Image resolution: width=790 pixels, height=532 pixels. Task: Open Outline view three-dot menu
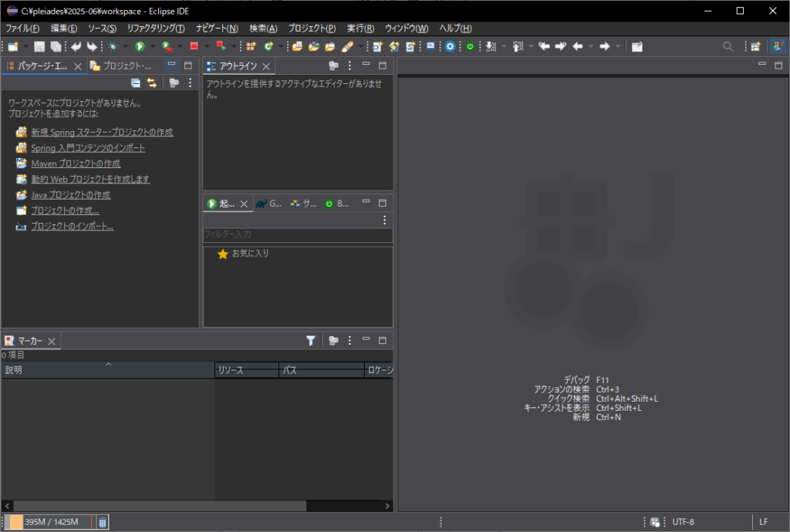[349, 66]
